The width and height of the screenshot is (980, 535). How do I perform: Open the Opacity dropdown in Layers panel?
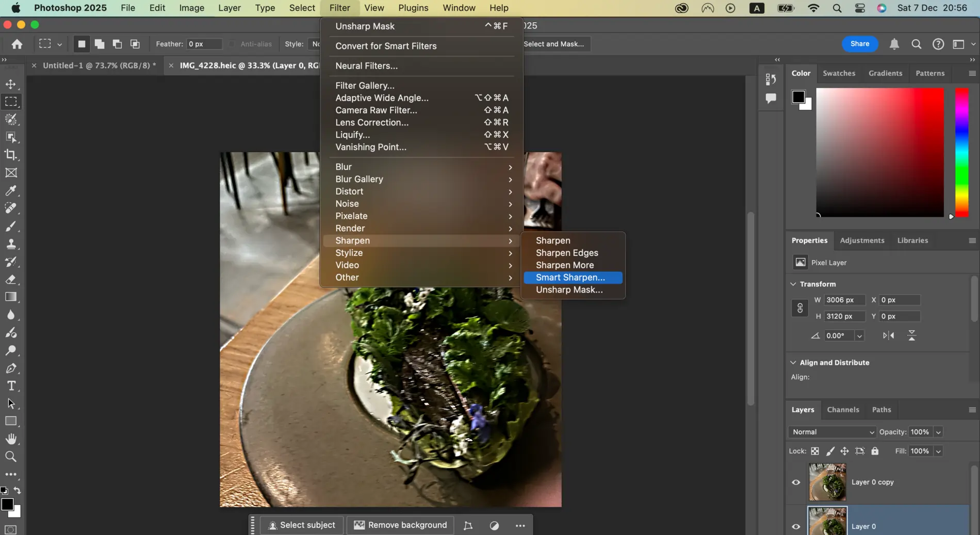[939, 432]
